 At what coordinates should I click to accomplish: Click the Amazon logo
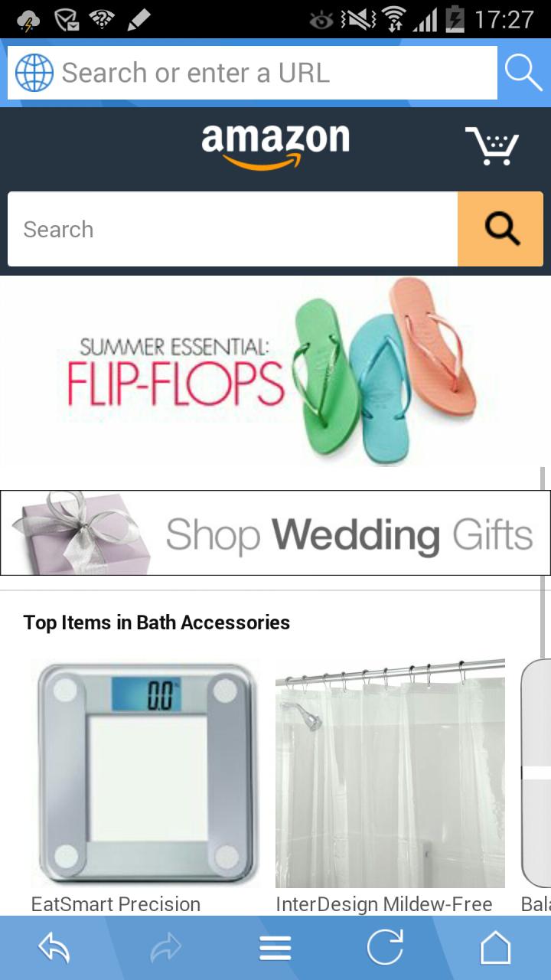(275, 146)
